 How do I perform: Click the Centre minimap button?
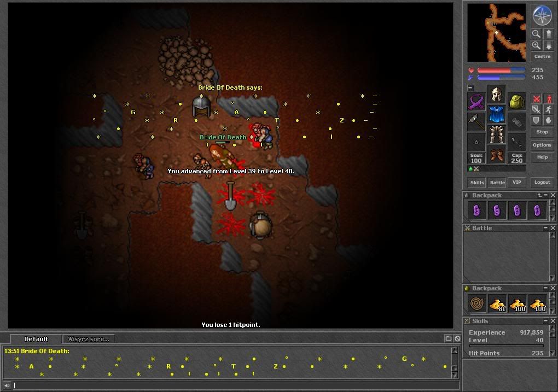point(542,56)
